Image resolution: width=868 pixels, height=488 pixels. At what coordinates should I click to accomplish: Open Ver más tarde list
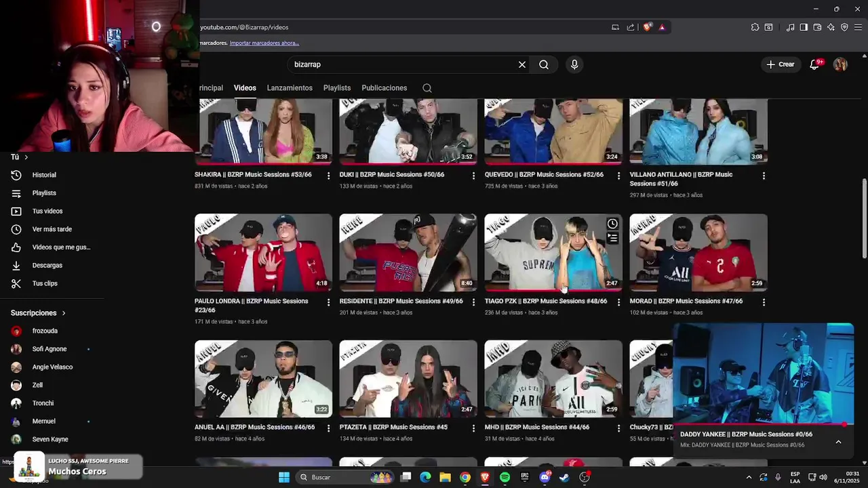tap(52, 229)
